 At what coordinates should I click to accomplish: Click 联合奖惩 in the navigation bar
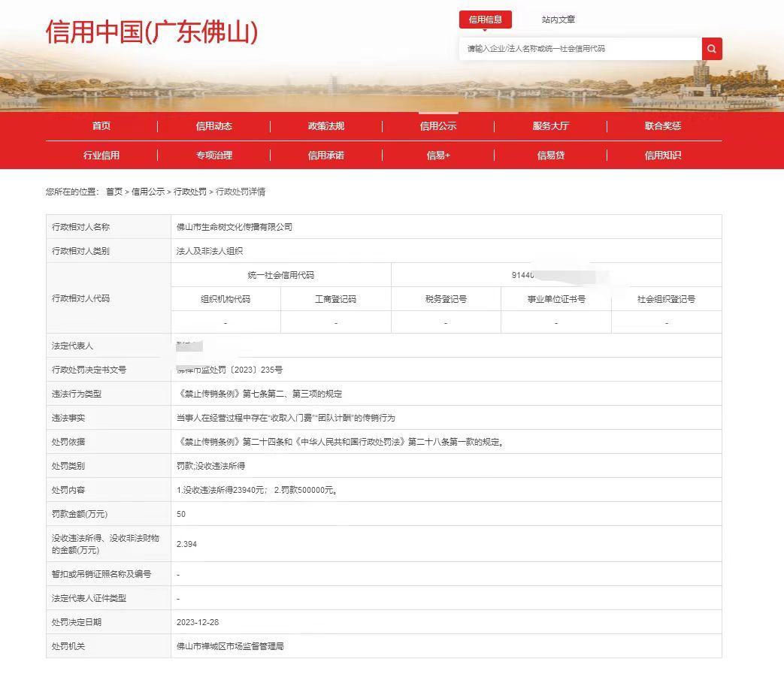pos(662,126)
